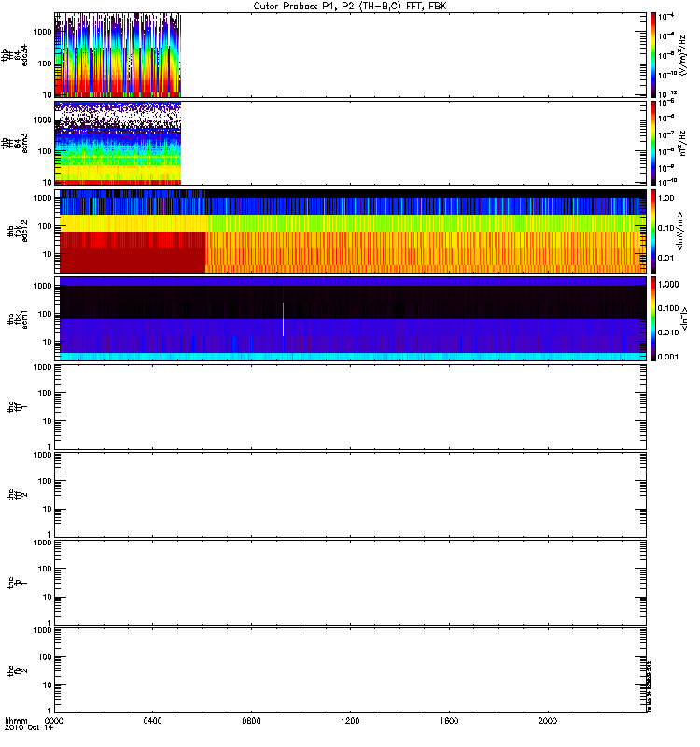Click the '0000' time axis label

(x=54, y=721)
